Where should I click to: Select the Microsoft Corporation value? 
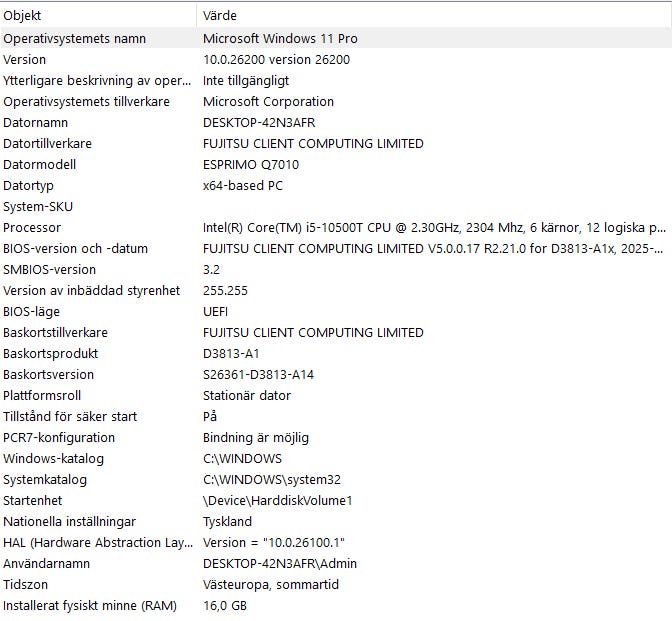pos(268,102)
